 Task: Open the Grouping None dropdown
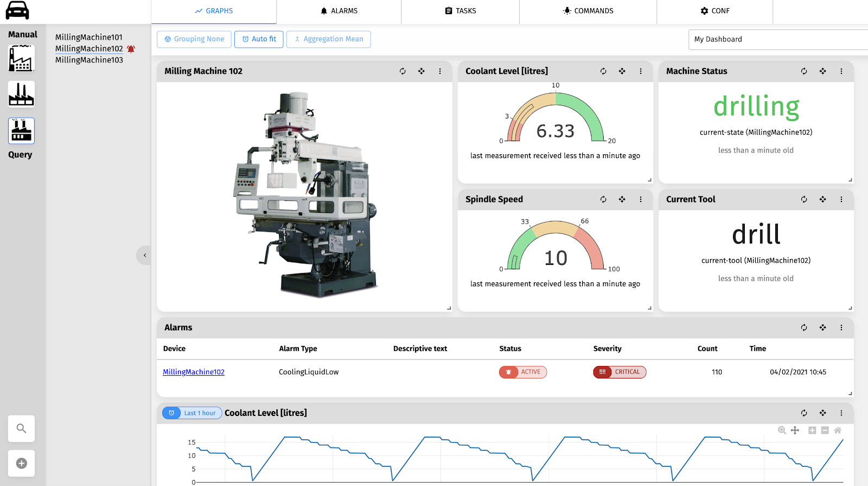tap(194, 39)
